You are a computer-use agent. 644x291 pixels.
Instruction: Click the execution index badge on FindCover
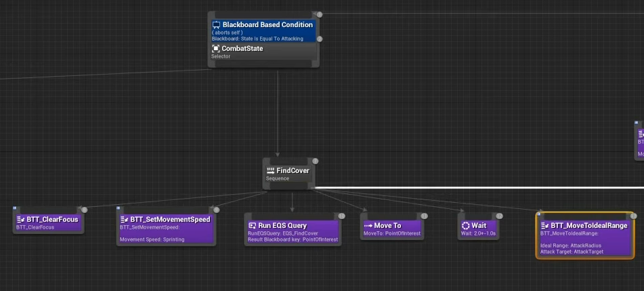tap(315, 161)
